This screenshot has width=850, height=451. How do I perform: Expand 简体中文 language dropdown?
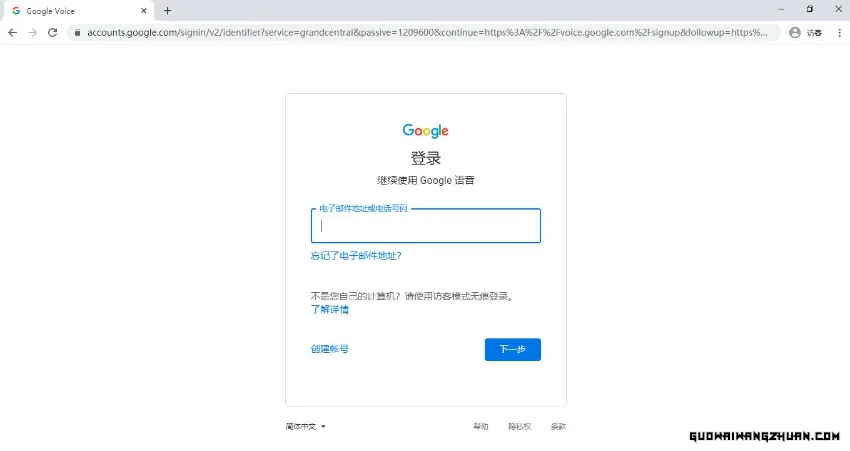point(306,427)
